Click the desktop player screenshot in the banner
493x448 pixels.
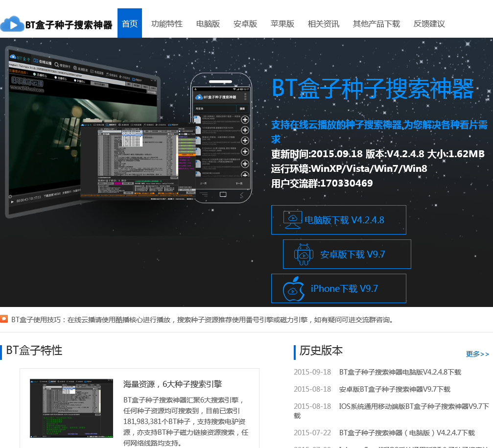coord(83,132)
